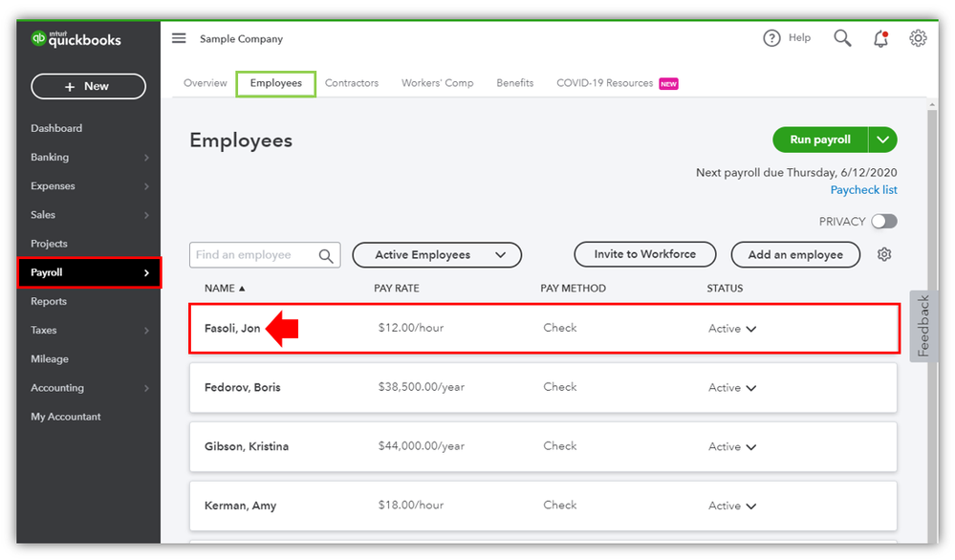
Task: Expand status dropdown for Gibson, Kristina
Action: pos(751,447)
